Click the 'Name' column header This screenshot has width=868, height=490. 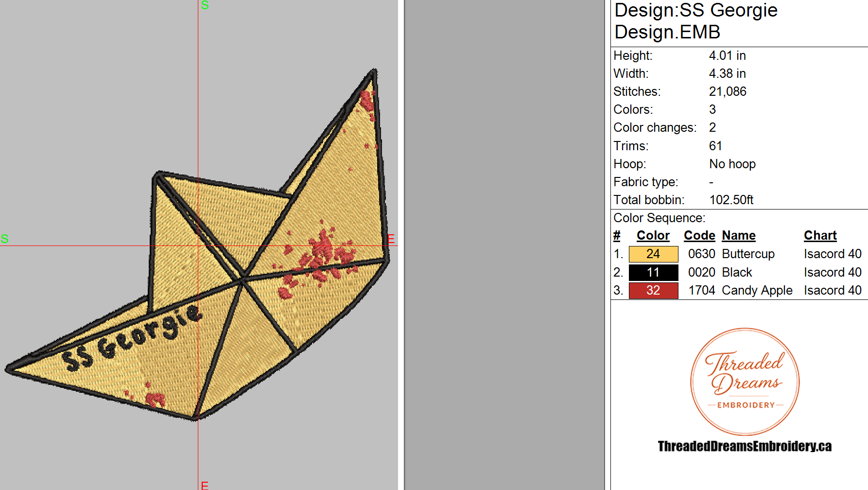(x=739, y=236)
